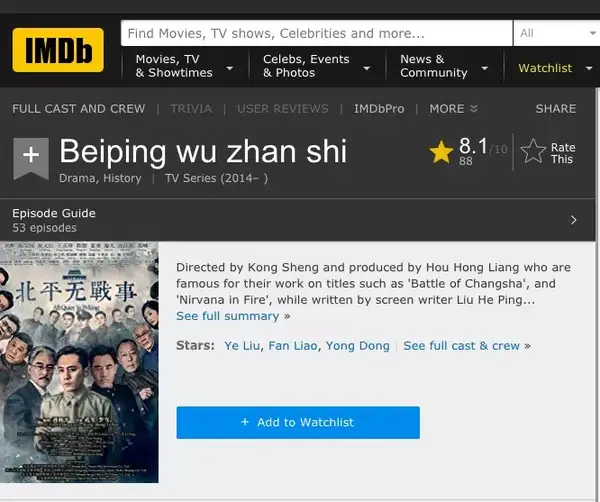Focus the Find Movies search field
Screen dimensions: 600x502
click(316, 33)
